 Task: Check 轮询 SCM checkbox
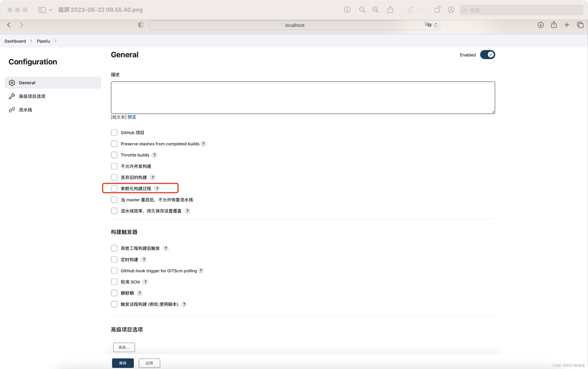pos(114,282)
